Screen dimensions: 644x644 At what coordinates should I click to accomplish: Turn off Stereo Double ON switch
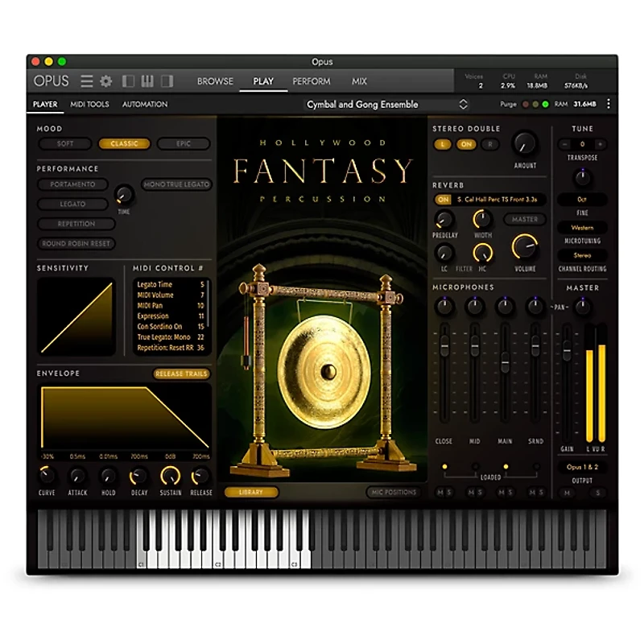click(x=466, y=144)
